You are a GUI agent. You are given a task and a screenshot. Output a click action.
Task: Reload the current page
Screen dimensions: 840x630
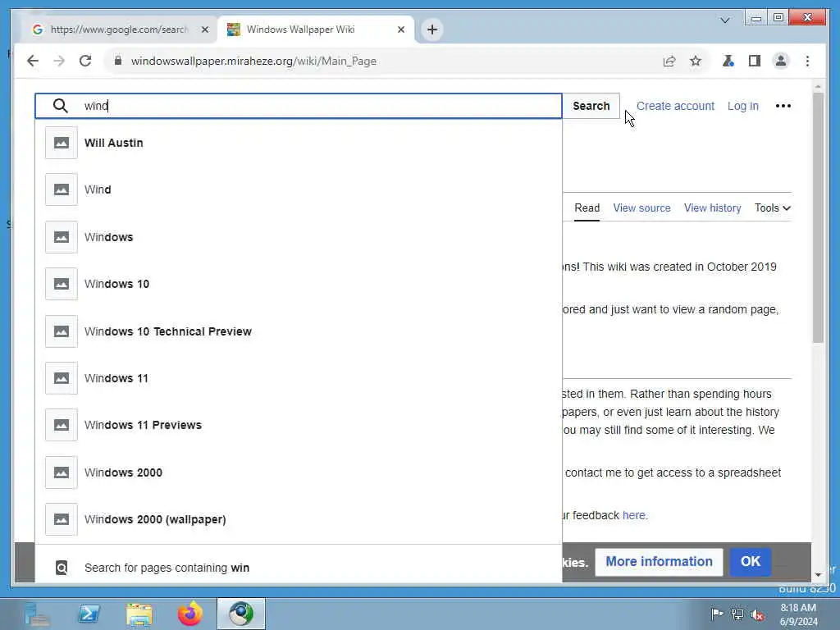pyautogui.click(x=85, y=61)
